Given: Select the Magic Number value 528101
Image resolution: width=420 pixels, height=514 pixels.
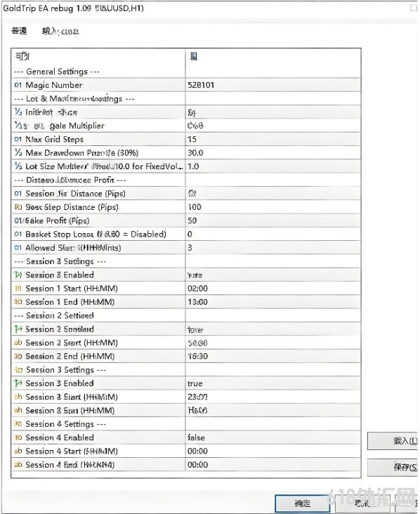Looking at the screenshot, I should click(x=201, y=85).
